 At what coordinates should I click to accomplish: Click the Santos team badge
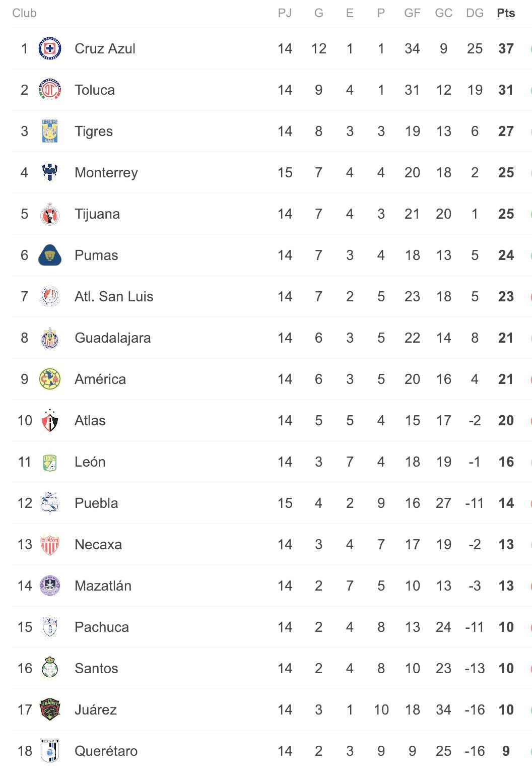click(50, 669)
